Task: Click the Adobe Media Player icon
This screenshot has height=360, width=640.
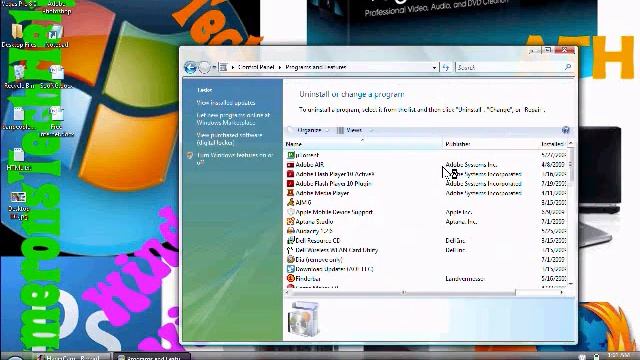Action: click(x=290, y=193)
